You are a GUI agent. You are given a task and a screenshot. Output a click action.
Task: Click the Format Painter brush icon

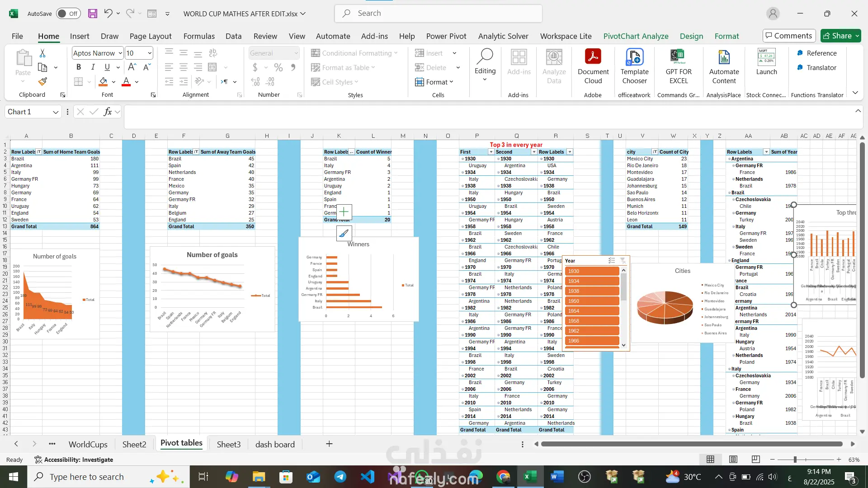[x=42, y=82]
